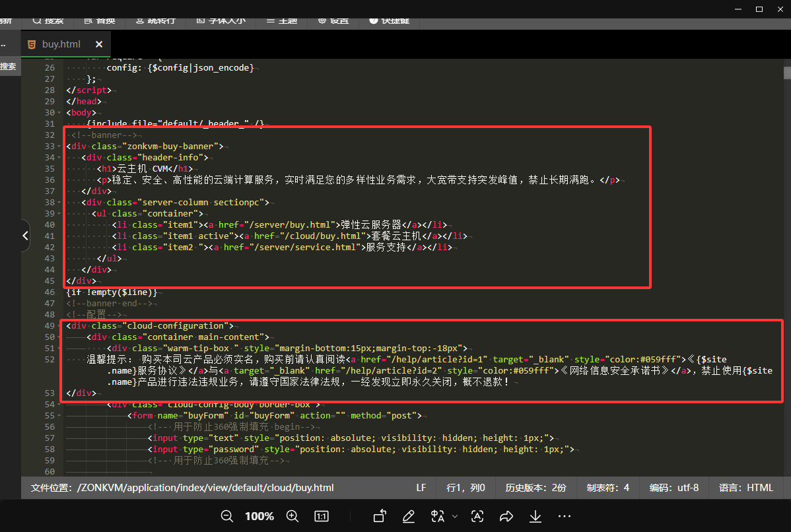
Task: Click the text recognition OCR icon
Action: point(478,516)
